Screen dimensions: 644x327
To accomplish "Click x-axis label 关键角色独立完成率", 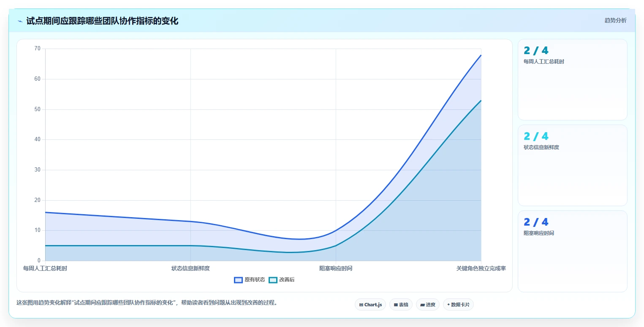I will [x=481, y=268].
